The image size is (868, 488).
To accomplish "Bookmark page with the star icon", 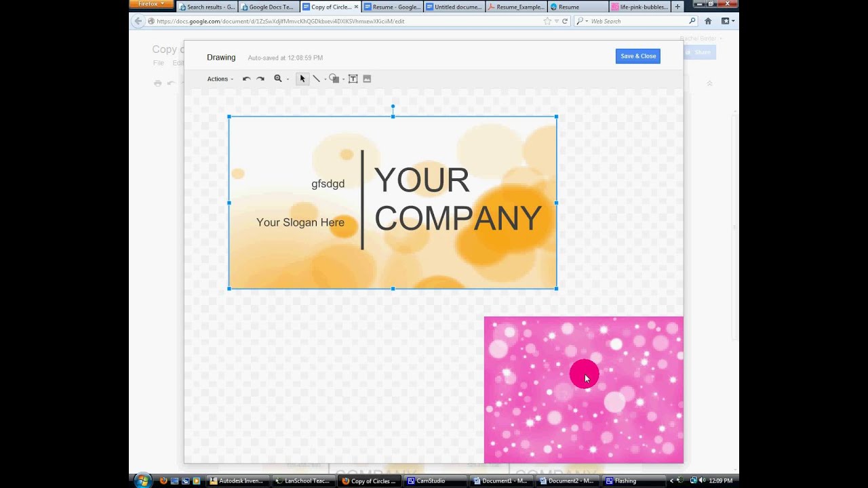I will click(x=547, y=21).
